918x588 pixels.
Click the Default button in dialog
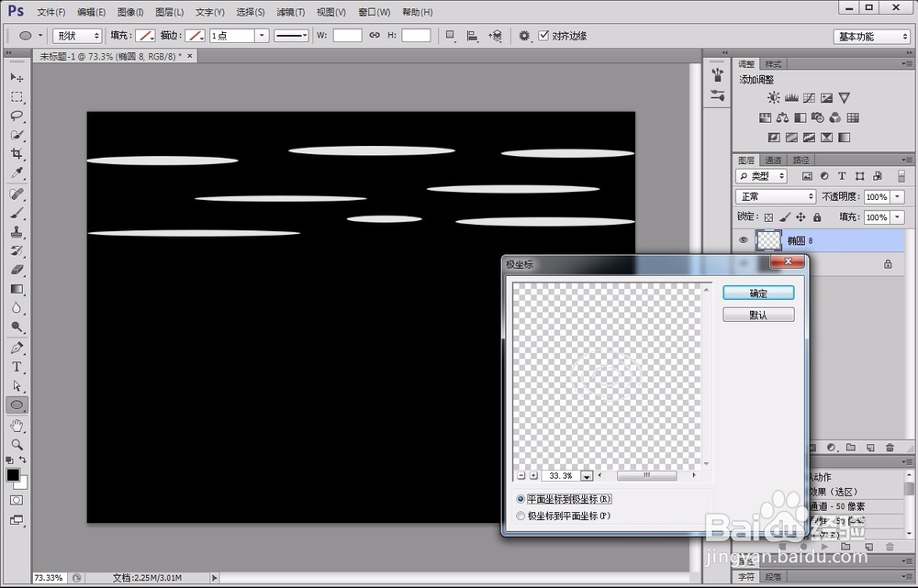point(758,315)
